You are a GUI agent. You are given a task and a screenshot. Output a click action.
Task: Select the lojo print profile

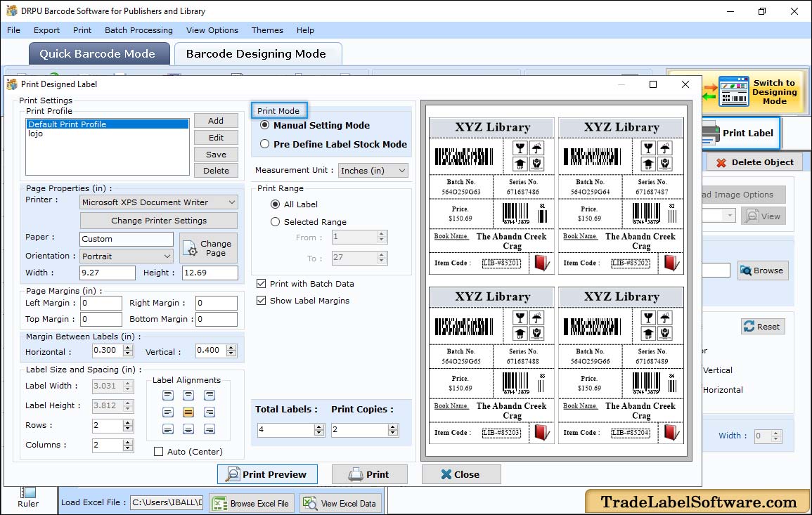107,133
